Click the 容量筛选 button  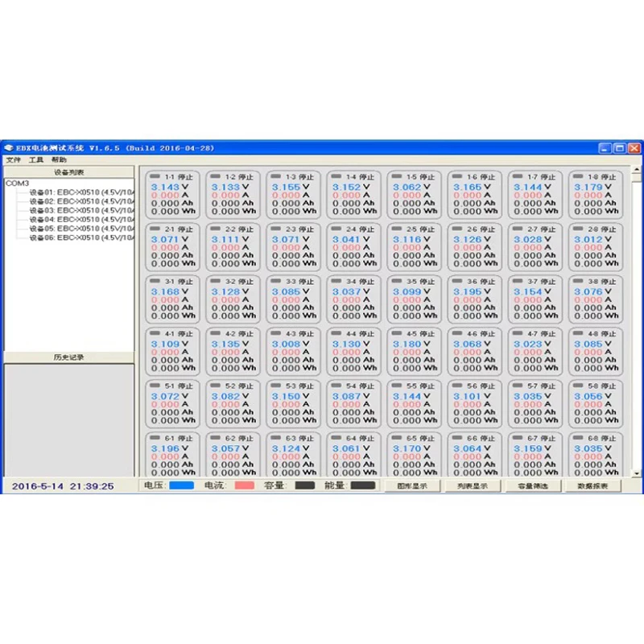coord(533,486)
